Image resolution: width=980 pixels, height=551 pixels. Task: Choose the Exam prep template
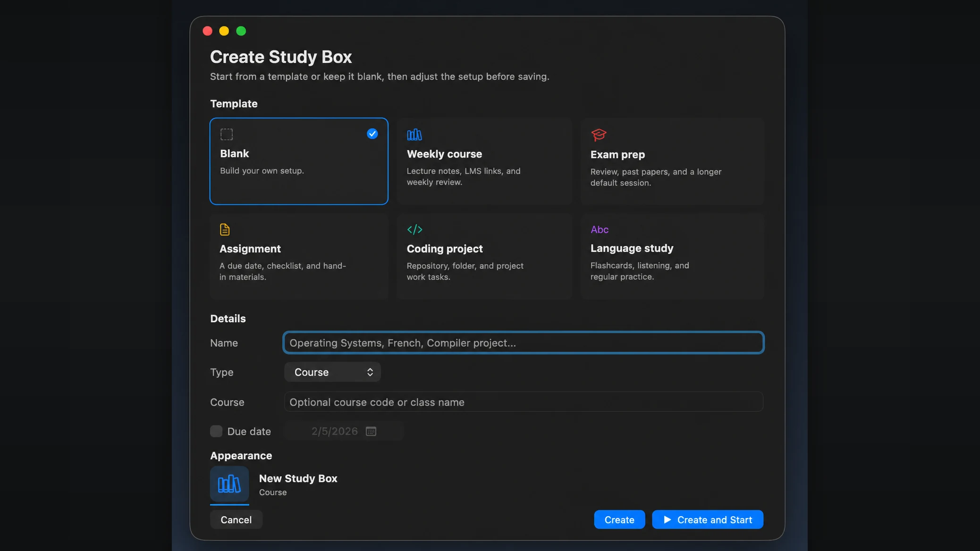click(x=672, y=161)
